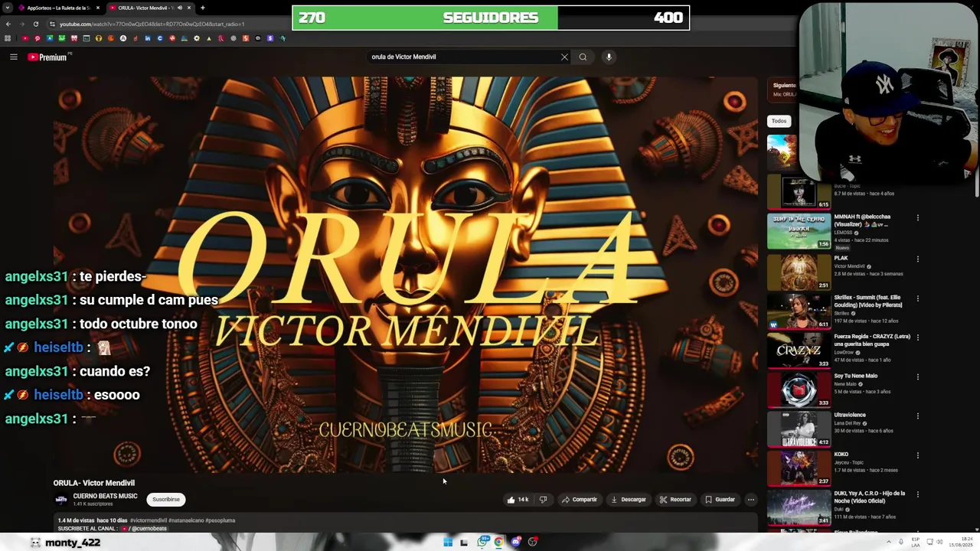The width and height of the screenshot is (980, 551).
Task: Open the Pinterest bookmark icon
Action: tap(38, 38)
